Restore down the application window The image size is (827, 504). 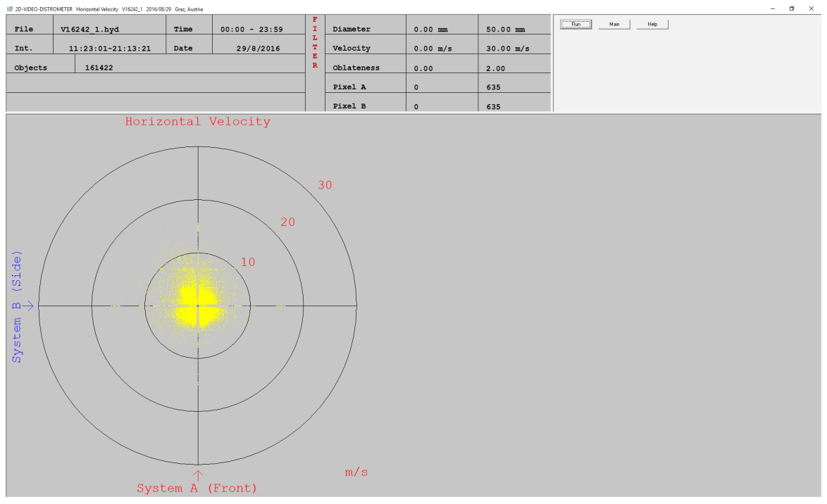[792, 8]
